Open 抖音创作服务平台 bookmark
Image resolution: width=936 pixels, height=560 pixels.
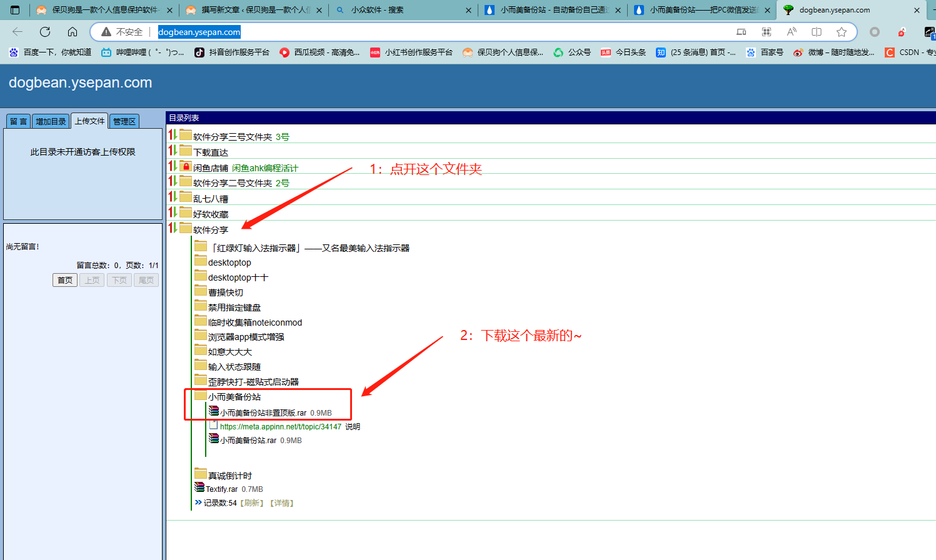[232, 52]
